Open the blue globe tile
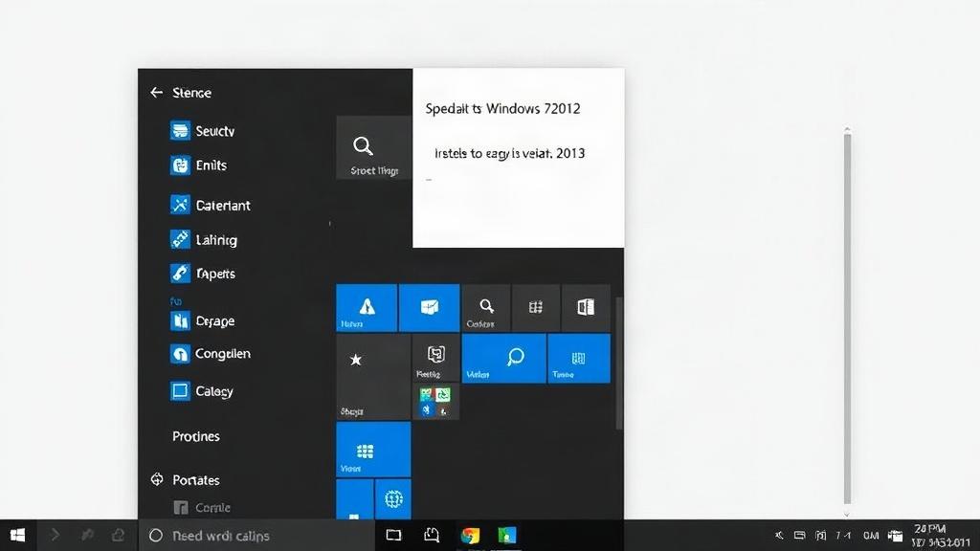Screen dimensions: 980x551 393,498
